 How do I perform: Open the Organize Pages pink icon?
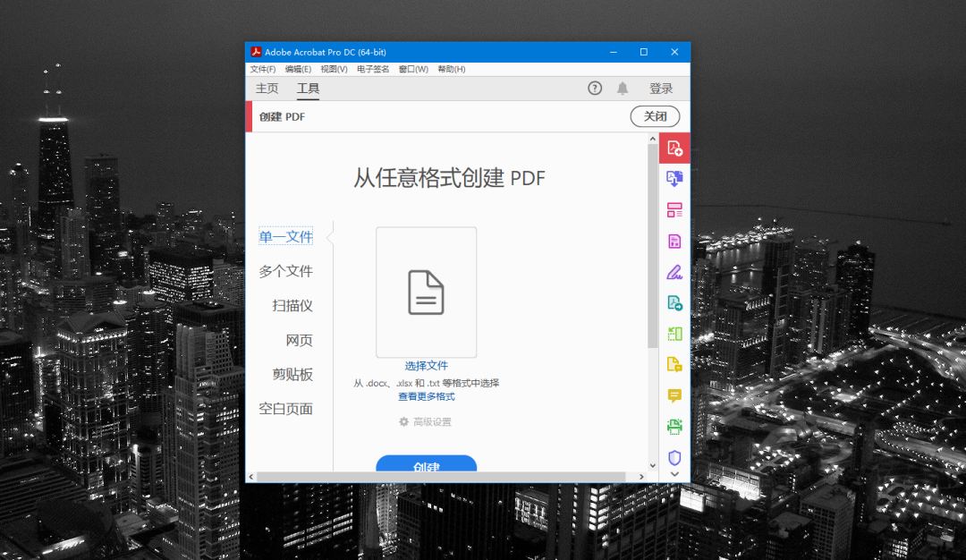(674, 210)
